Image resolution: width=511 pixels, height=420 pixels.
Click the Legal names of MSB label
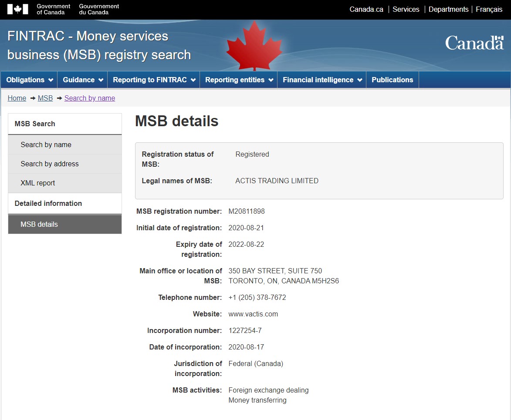click(x=177, y=181)
